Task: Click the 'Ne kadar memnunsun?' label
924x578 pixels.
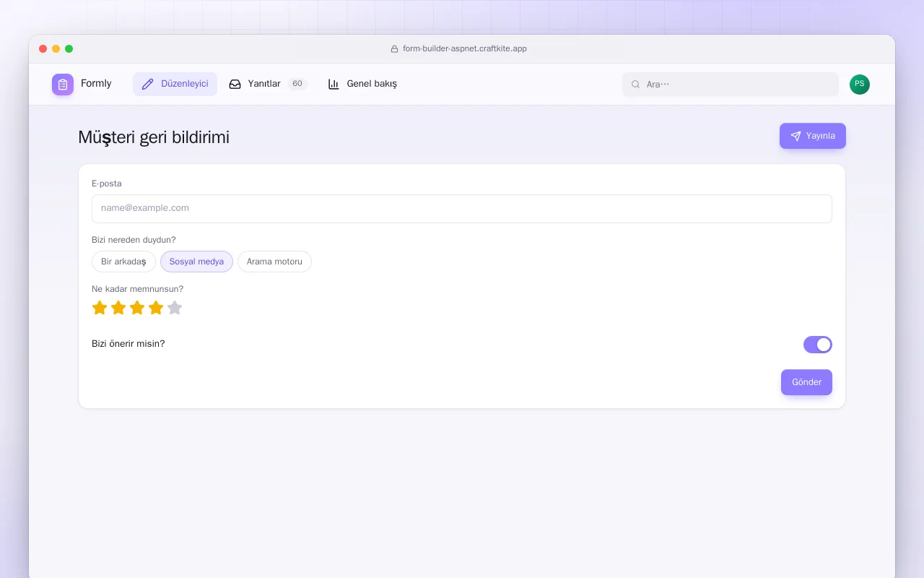Action: click(137, 289)
